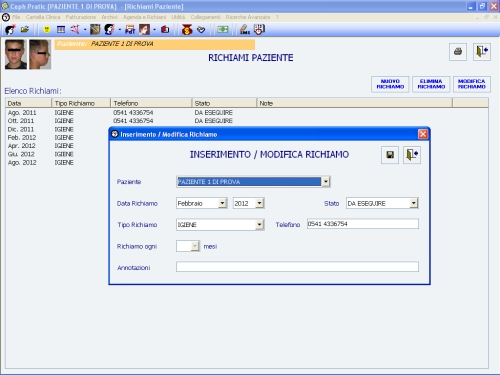Click the Data column header

pos(29,103)
